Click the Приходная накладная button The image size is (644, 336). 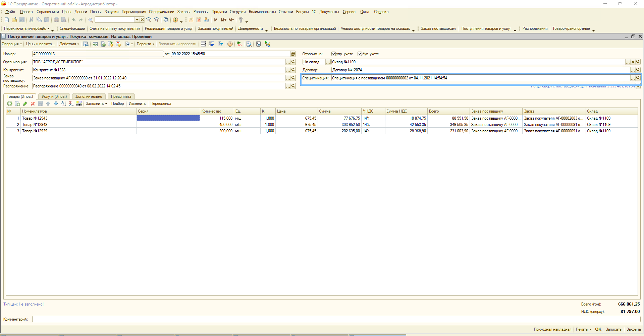552,329
